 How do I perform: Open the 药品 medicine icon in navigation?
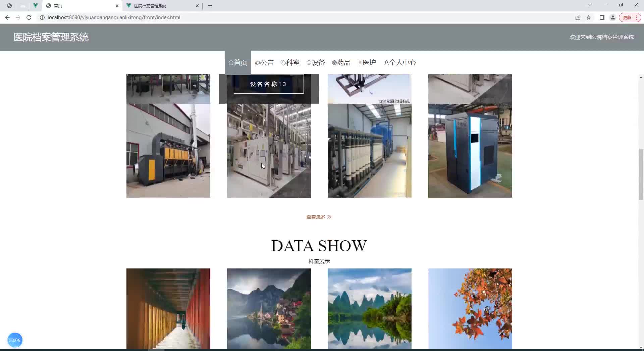[334, 62]
